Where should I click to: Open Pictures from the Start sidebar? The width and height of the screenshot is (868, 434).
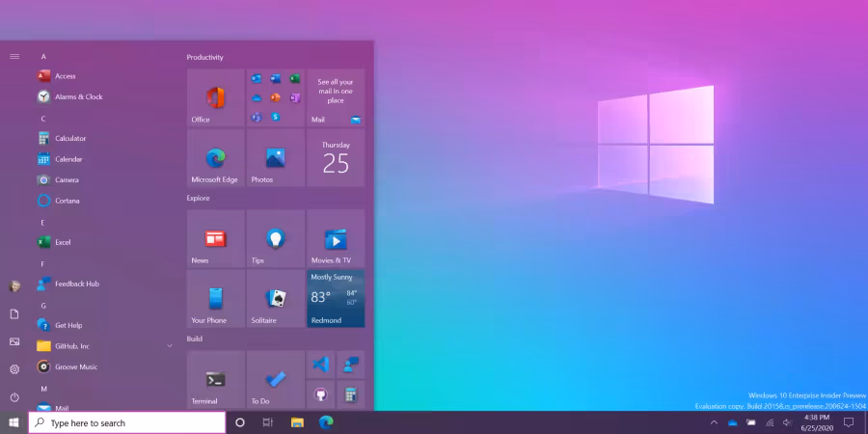coord(14,341)
